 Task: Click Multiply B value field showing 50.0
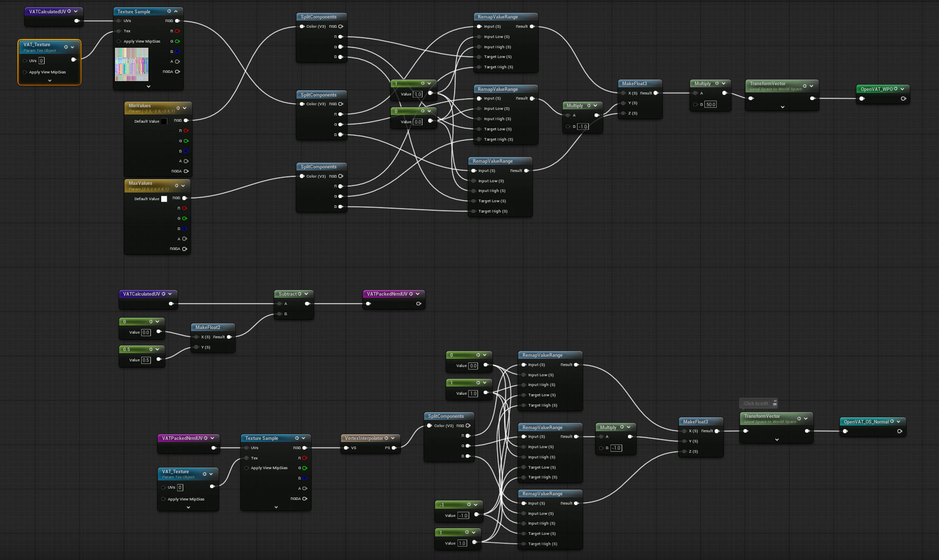(x=711, y=105)
